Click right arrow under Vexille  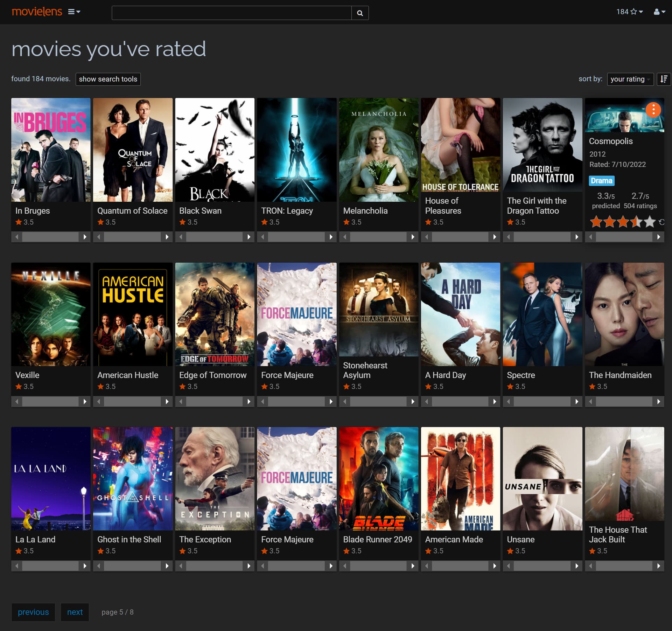point(85,402)
